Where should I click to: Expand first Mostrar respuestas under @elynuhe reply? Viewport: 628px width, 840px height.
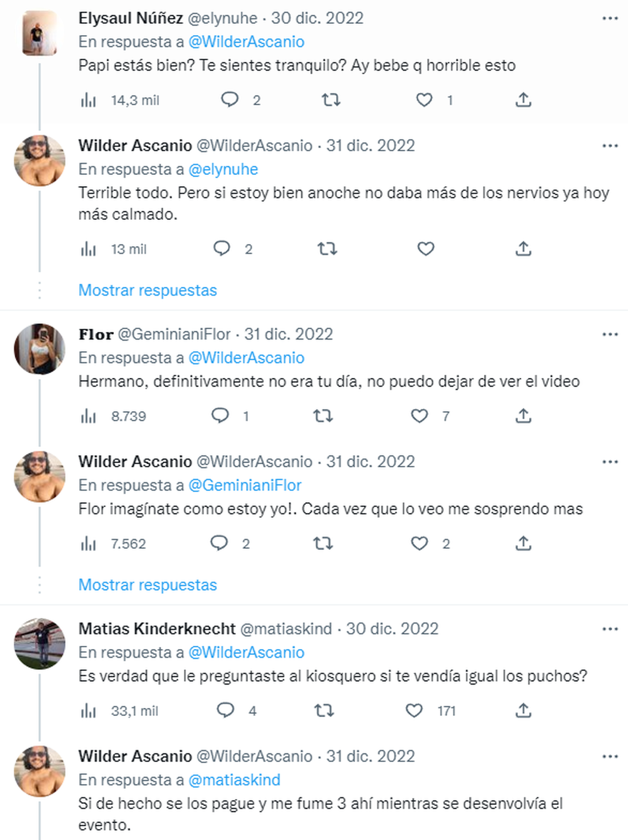click(x=148, y=290)
